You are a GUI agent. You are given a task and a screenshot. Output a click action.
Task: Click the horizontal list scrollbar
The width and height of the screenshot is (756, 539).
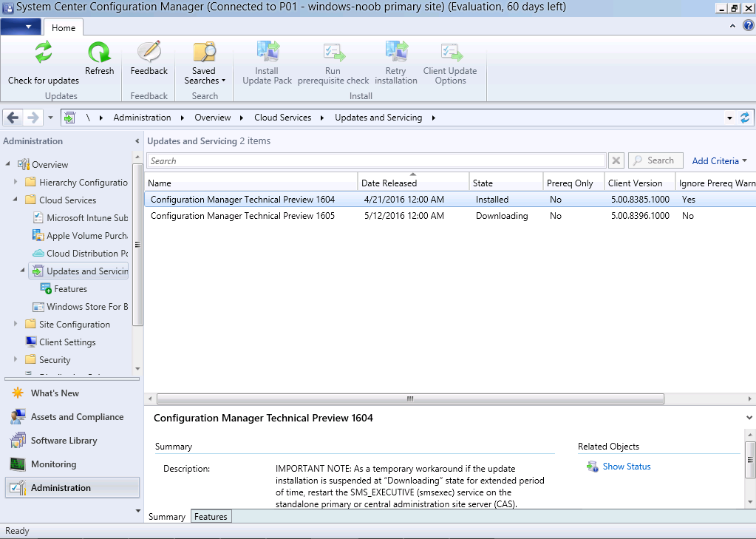(x=410, y=399)
